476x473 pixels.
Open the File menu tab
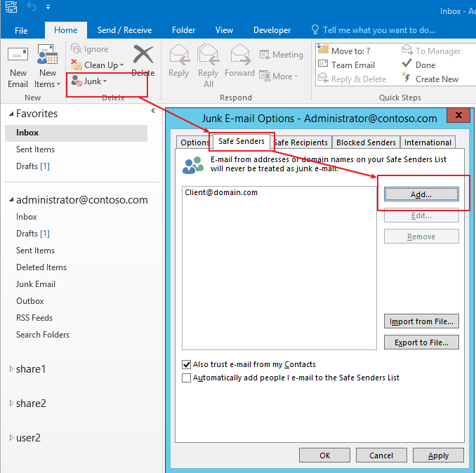coord(21,30)
